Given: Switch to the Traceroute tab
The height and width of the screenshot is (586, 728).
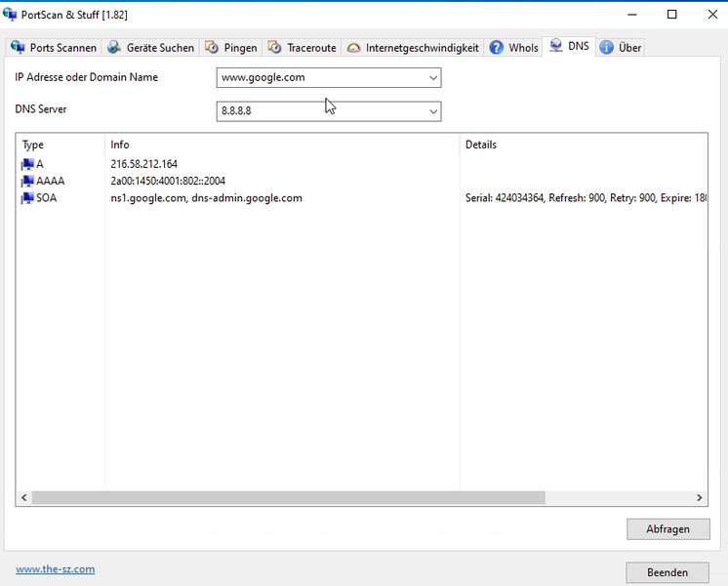Looking at the screenshot, I should (303, 48).
